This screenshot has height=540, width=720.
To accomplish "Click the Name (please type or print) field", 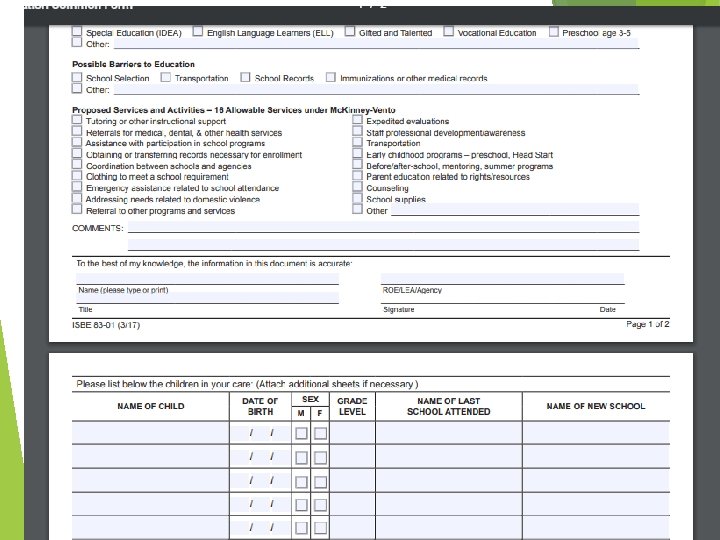I will click(x=208, y=279).
